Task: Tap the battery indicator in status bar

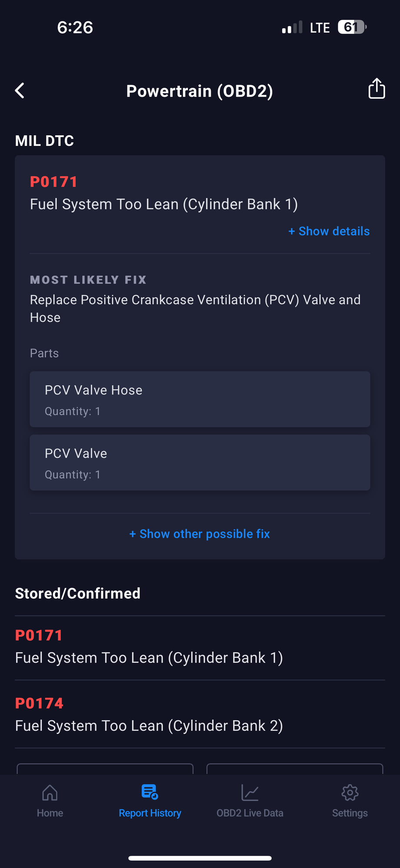Action: [x=352, y=27]
